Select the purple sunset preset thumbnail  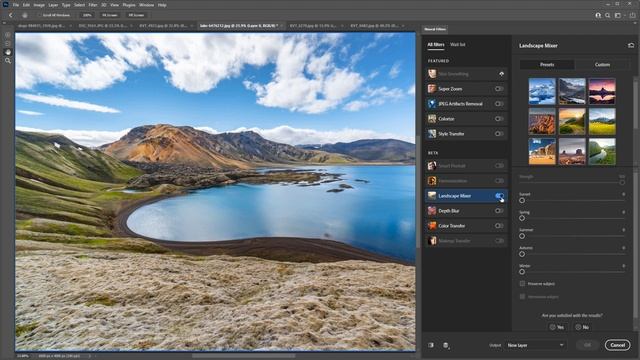(602, 91)
